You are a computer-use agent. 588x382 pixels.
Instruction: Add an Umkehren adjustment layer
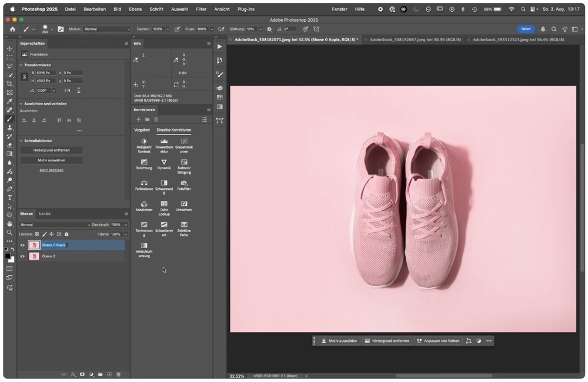pos(184,204)
